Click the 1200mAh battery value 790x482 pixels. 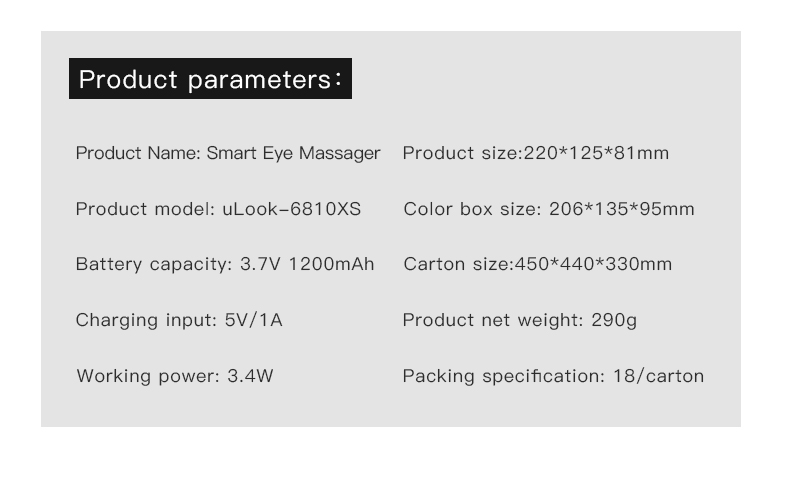[x=331, y=264]
